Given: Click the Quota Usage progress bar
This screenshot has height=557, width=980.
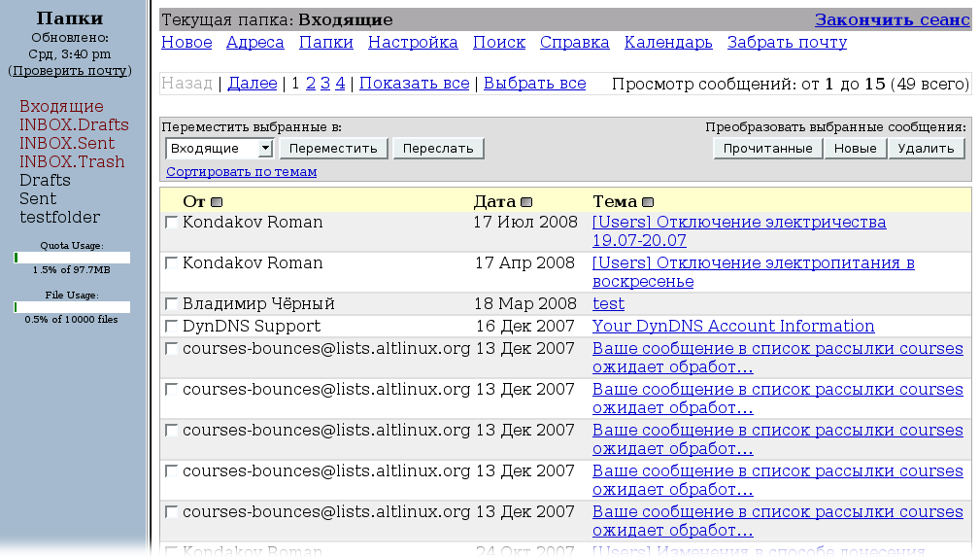Looking at the screenshot, I should point(72,258).
